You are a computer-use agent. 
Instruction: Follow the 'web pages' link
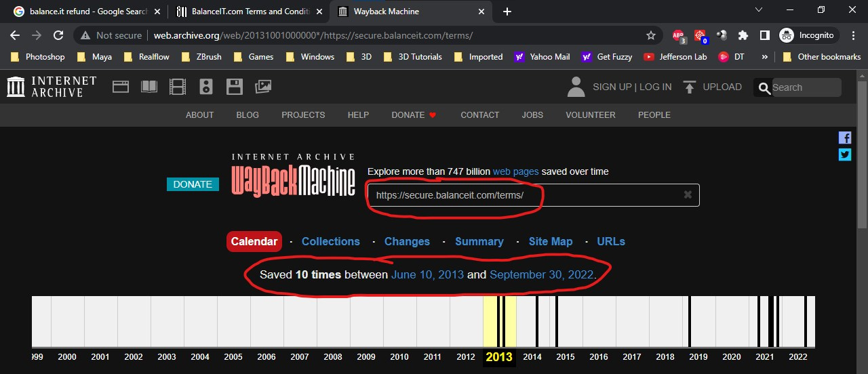tap(515, 171)
